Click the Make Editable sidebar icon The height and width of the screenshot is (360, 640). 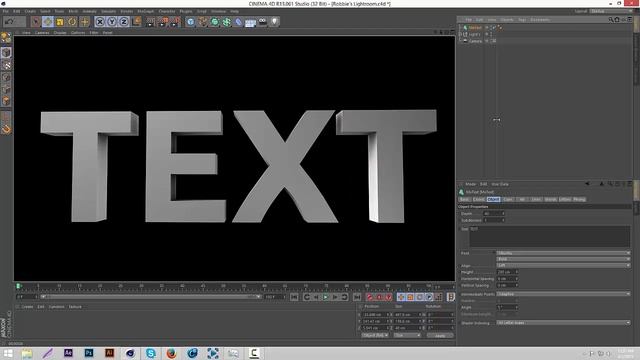click(6, 38)
